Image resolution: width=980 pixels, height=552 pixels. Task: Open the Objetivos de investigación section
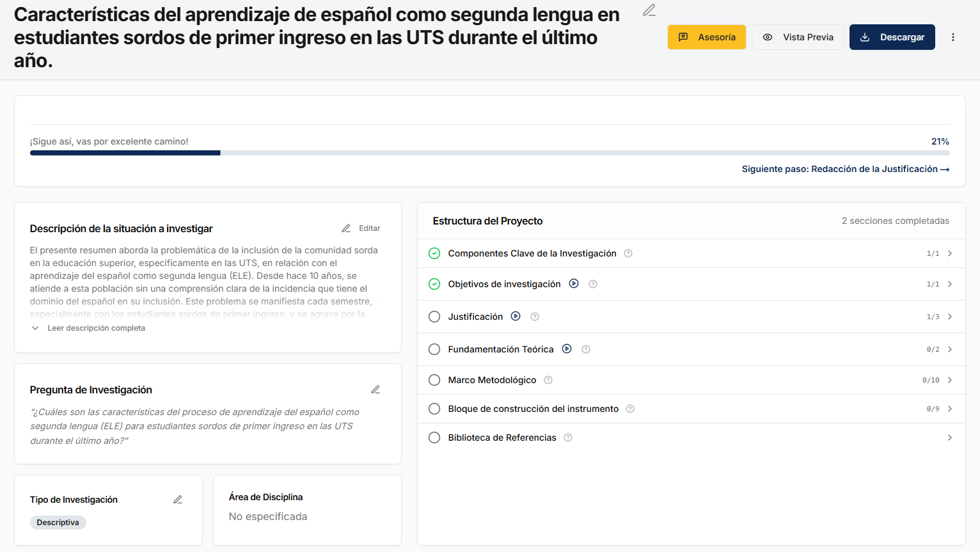coord(691,284)
